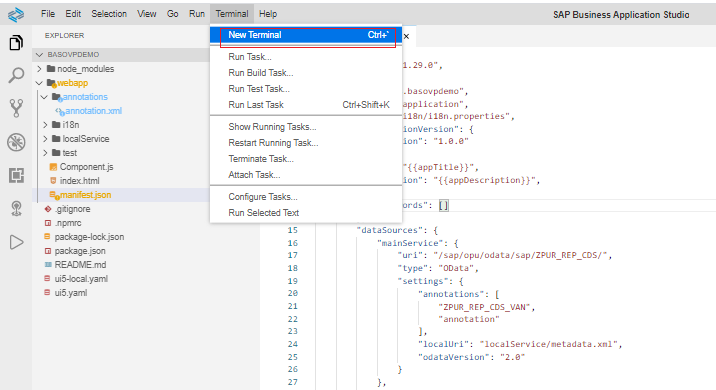
Task: Select New Terminal menu entry
Action: (306, 35)
